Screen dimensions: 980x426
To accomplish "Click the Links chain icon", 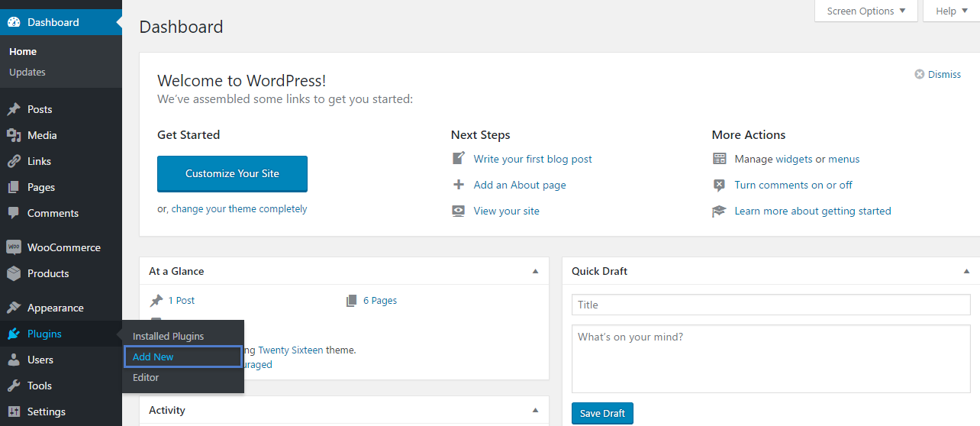I will (14, 161).
